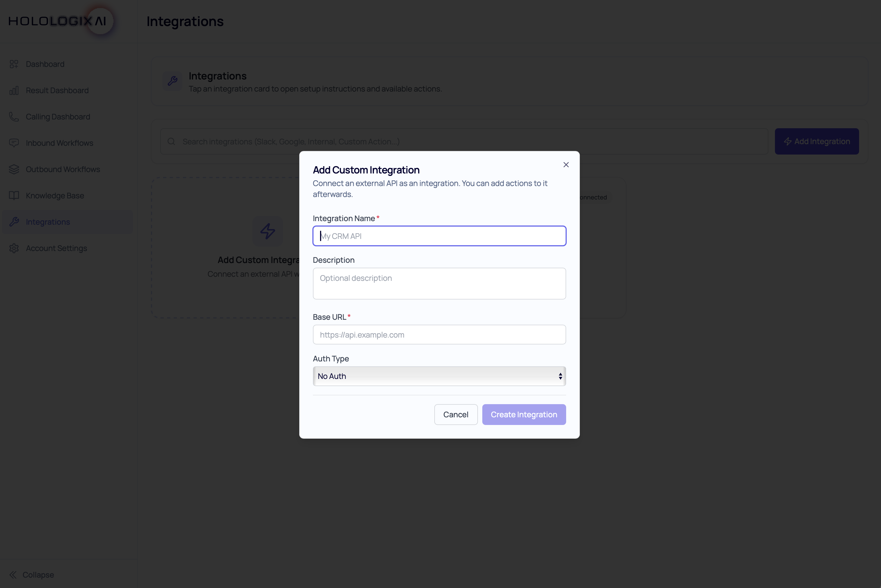Click the Description text area
The width and height of the screenshot is (881, 588).
coord(439,284)
